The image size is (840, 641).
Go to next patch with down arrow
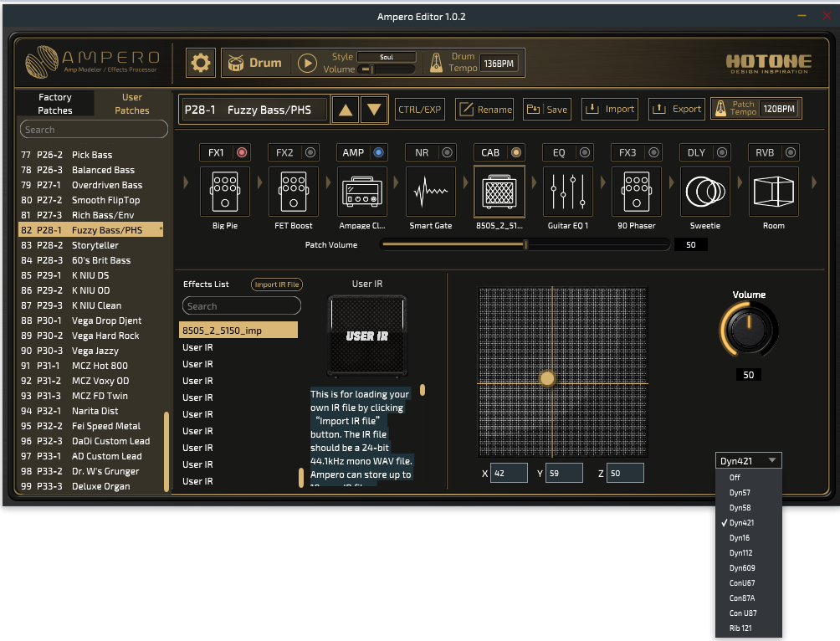[374, 110]
